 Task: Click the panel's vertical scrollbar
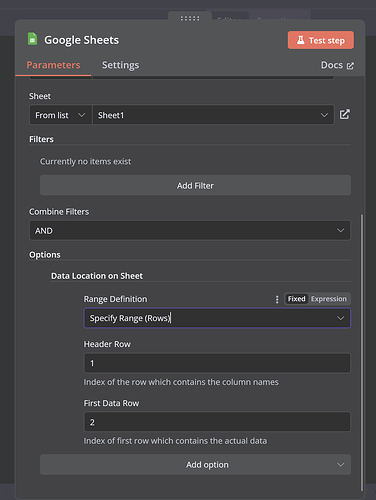tap(362, 352)
